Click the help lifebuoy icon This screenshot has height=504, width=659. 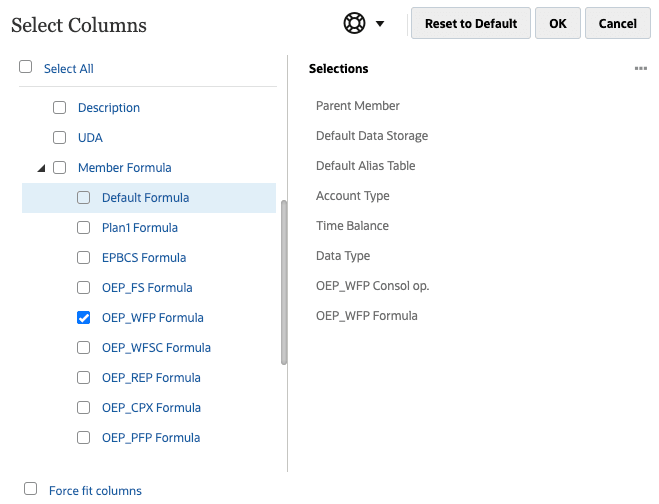coord(354,24)
